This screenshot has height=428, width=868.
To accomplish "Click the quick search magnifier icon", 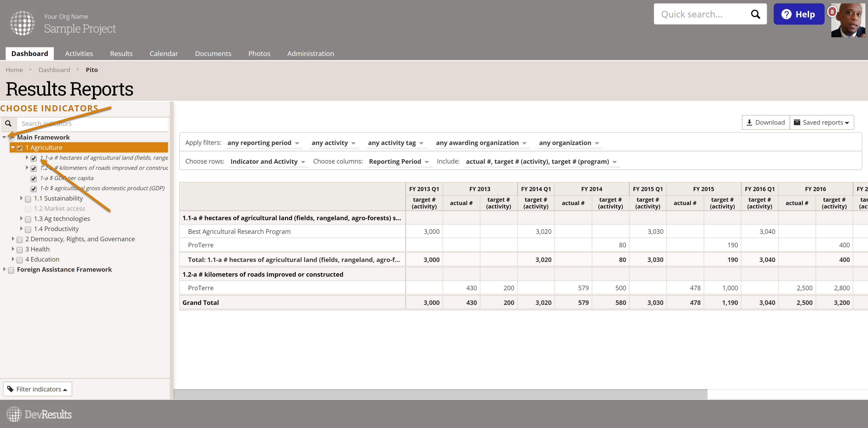I will (x=755, y=14).
